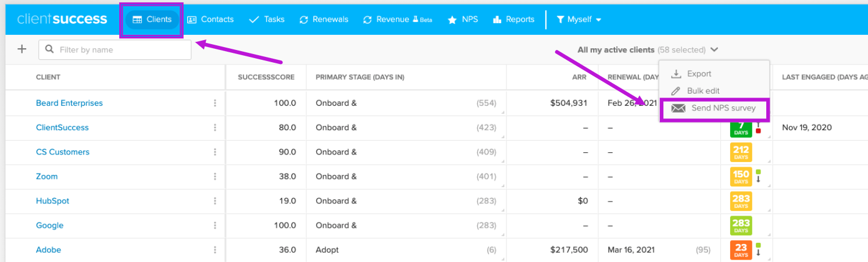Click the Renewals refresh icon
The height and width of the screenshot is (262, 868).
303,20
